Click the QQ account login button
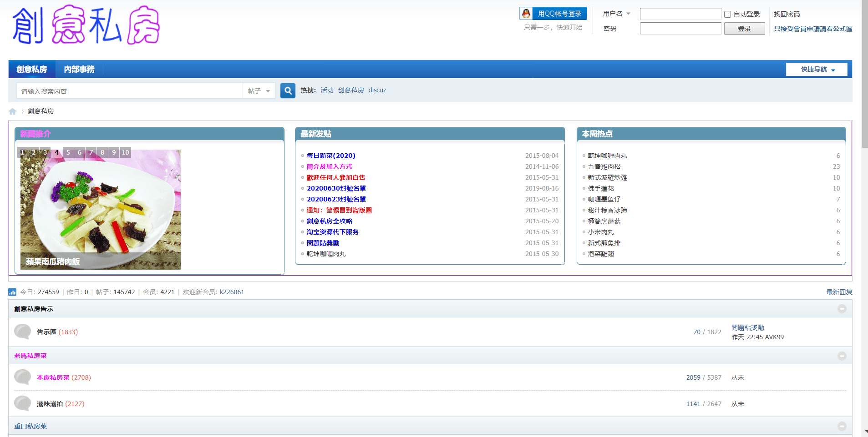868x437 pixels. 553,14
